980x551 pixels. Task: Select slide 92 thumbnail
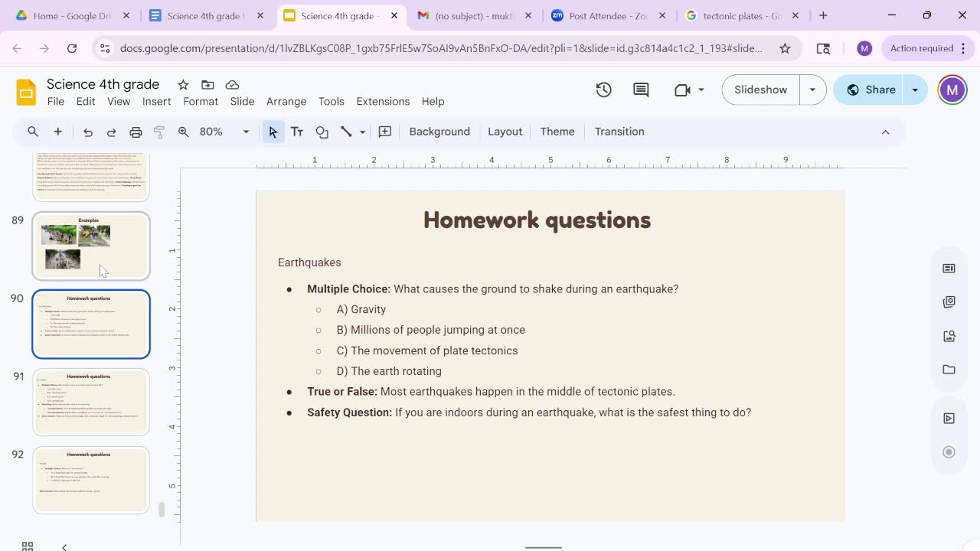coord(90,480)
